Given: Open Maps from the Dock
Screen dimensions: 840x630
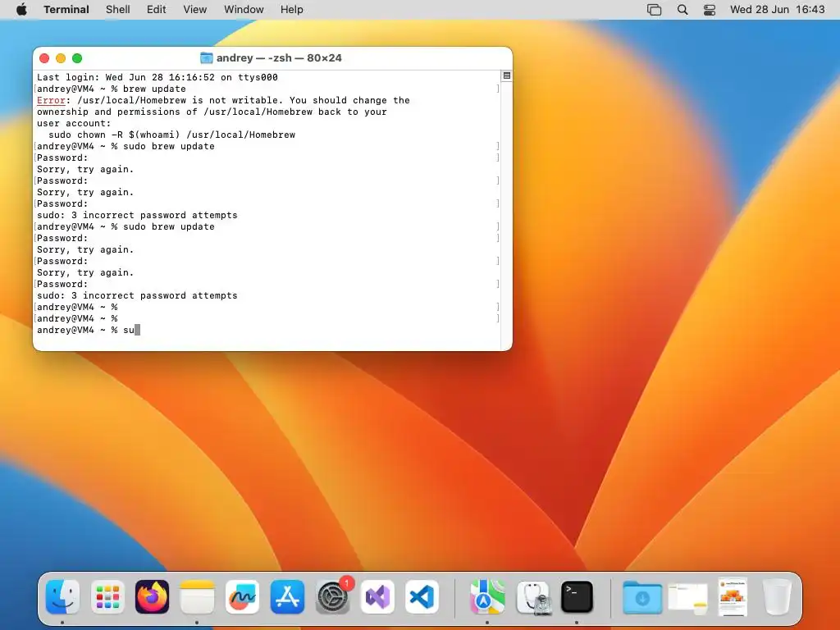Looking at the screenshot, I should tap(487, 596).
